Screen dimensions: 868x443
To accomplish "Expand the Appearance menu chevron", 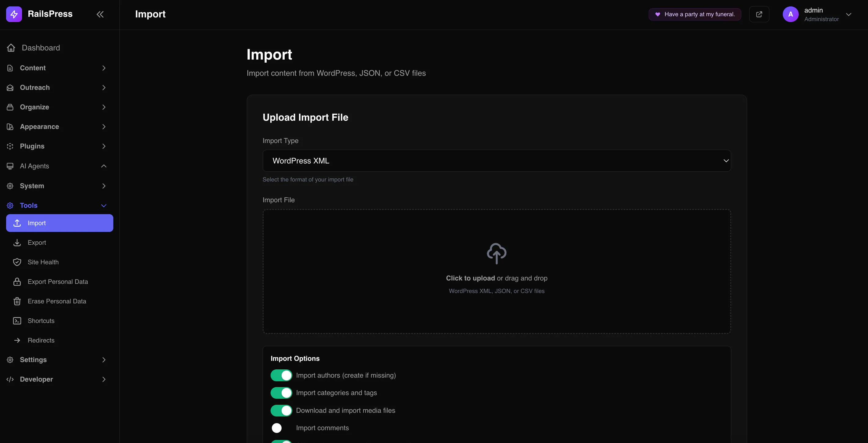I will pos(104,127).
